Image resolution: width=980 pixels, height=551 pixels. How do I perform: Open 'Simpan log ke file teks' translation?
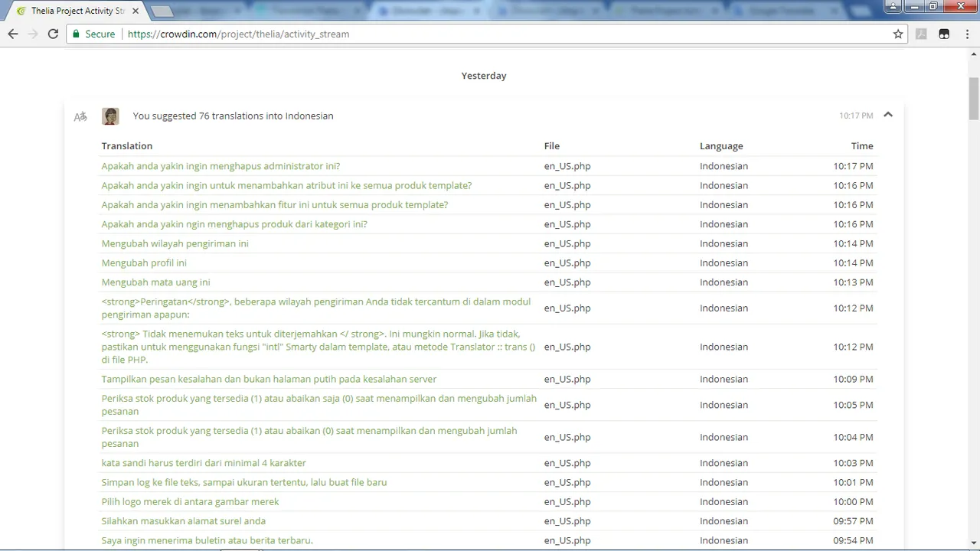tap(244, 482)
